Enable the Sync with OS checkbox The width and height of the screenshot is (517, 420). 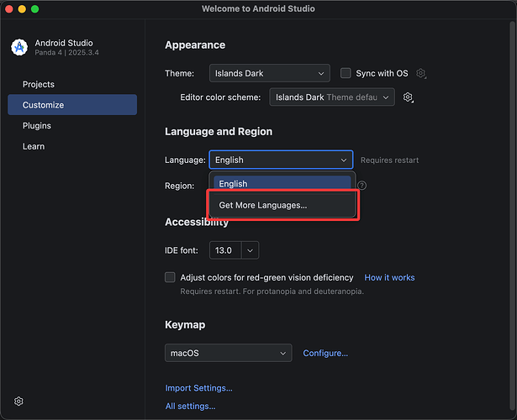click(x=346, y=73)
